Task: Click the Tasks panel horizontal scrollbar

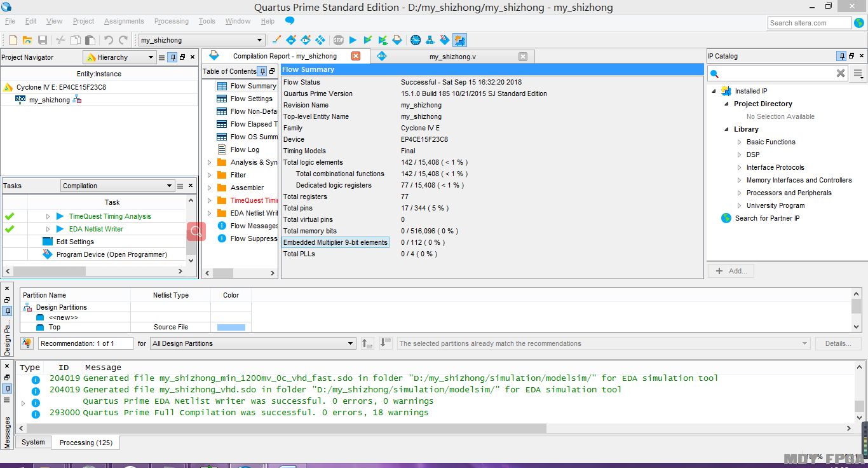Action: pyautogui.click(x=95, y=271)
